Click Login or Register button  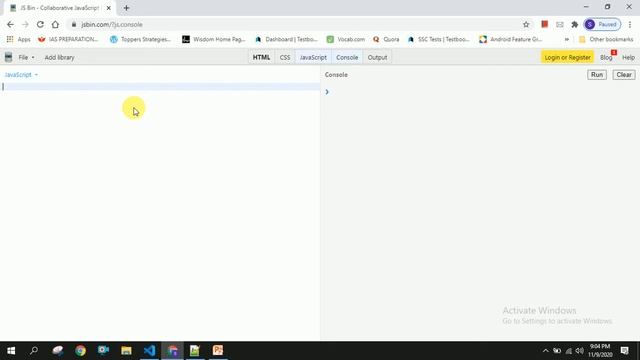567,58
